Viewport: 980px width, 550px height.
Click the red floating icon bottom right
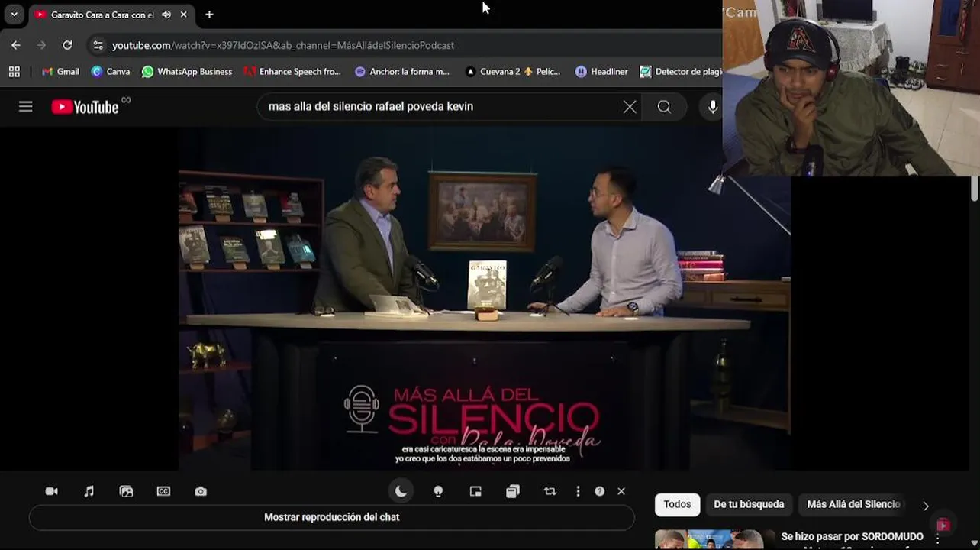pos(943,525)
